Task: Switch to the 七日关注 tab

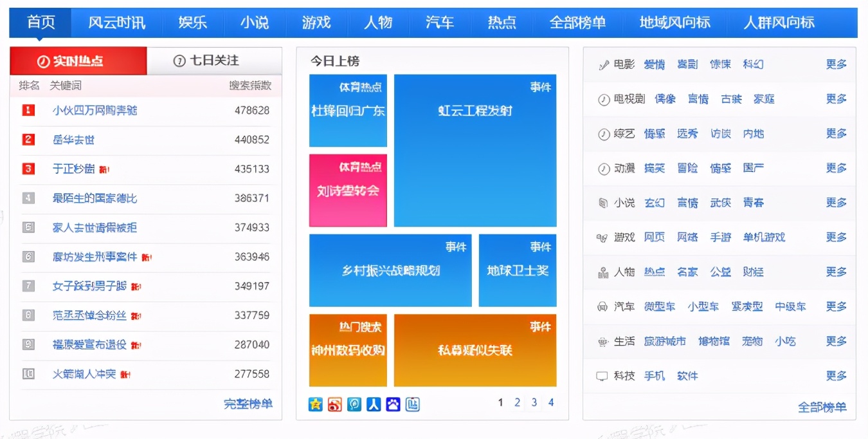Action: coord(215,61)
